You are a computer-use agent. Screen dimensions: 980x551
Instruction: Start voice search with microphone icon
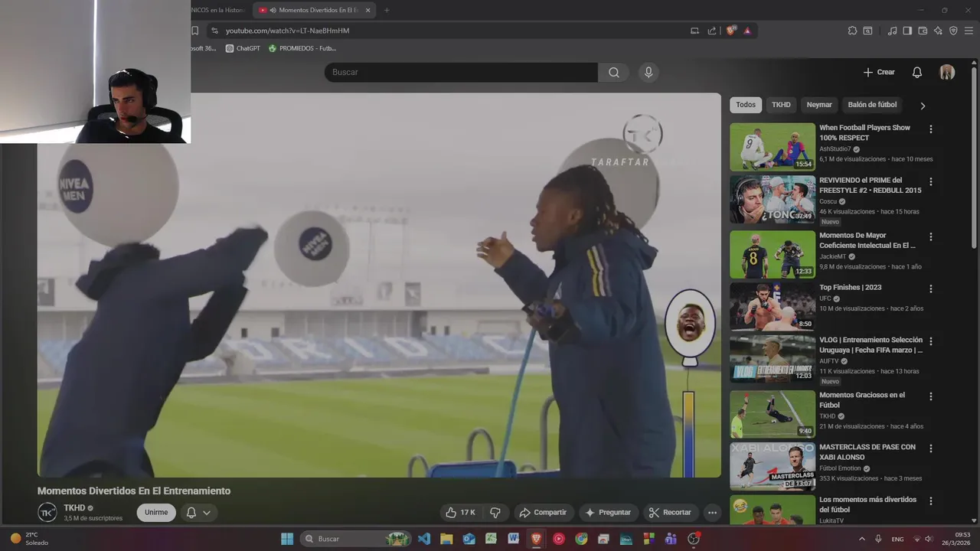[x=648, y=72]
